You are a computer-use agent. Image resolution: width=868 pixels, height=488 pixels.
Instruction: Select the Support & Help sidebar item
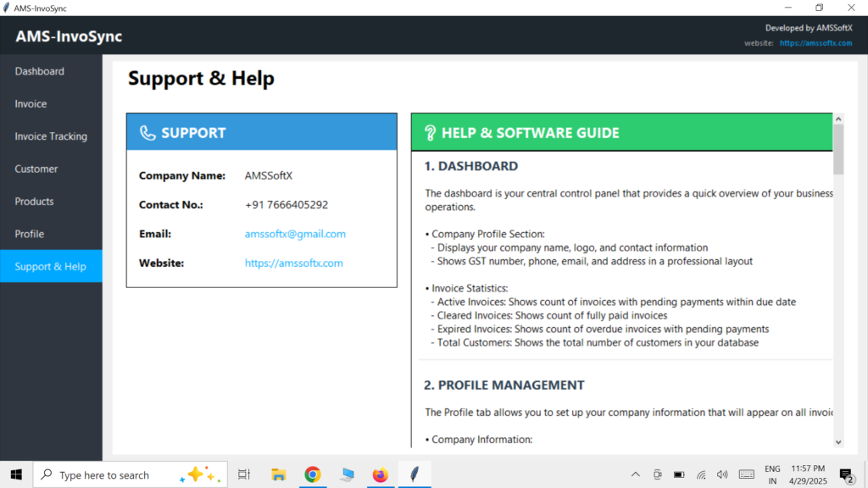click(x=51, y=266)
